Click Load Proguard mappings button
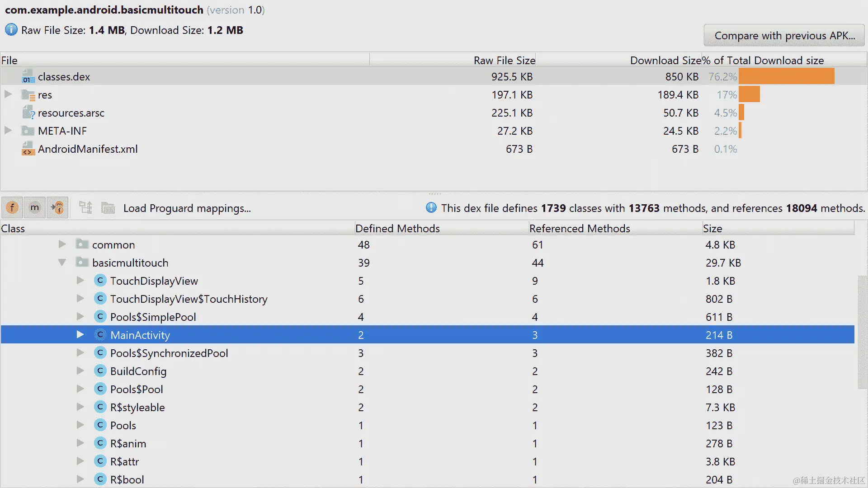Viewport: 868px width, 488px height. (187, 208)
